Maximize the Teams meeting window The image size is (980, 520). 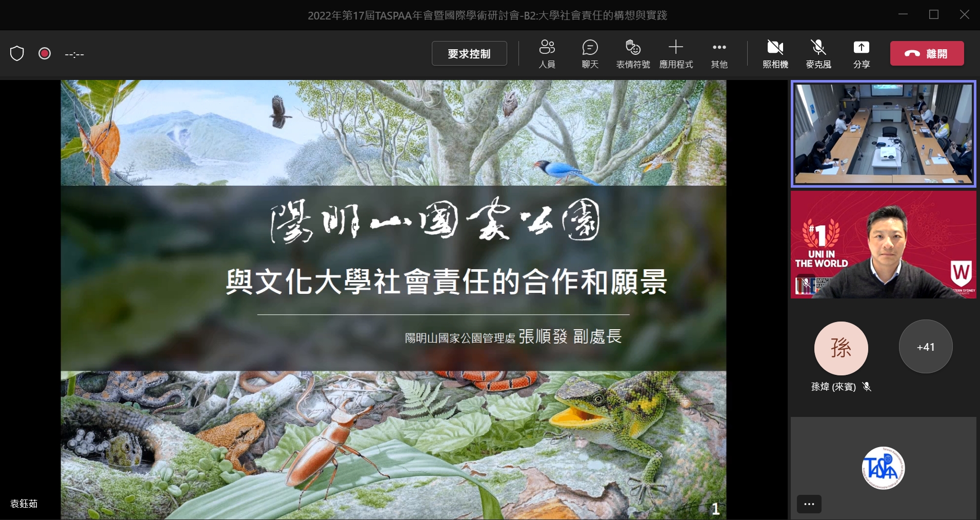(934, 15)
